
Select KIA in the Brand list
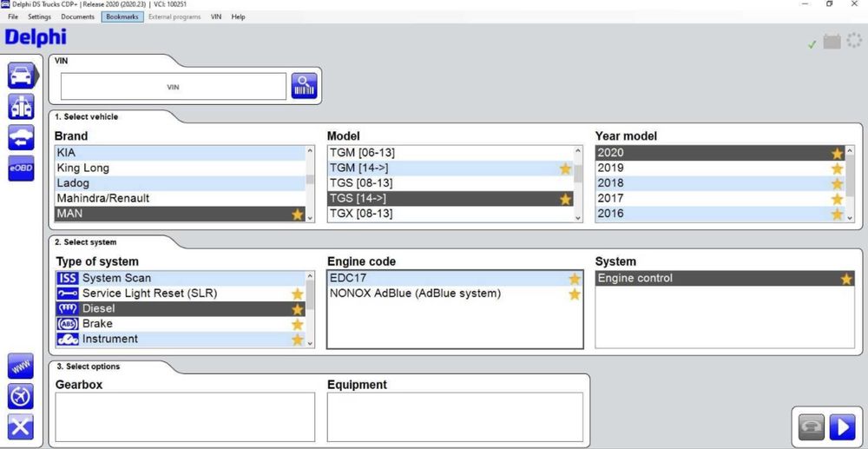(180, 153)
